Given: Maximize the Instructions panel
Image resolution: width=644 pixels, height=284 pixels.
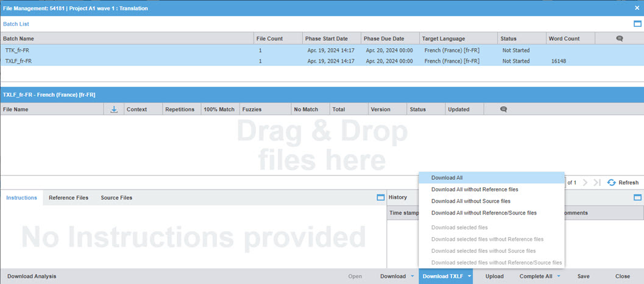Looking at the screenshot, I should coord(380,197).
